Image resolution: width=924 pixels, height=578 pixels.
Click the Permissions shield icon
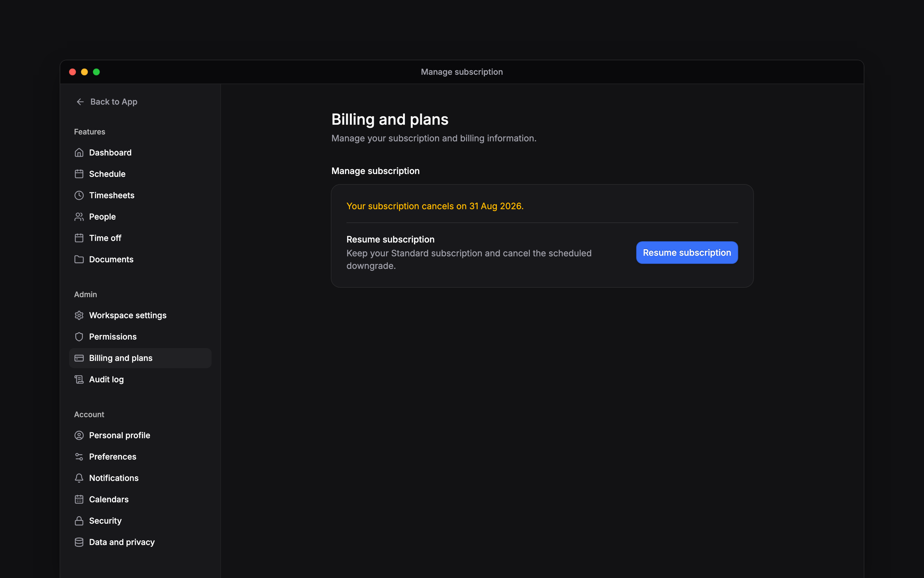[x=79, y=337]
